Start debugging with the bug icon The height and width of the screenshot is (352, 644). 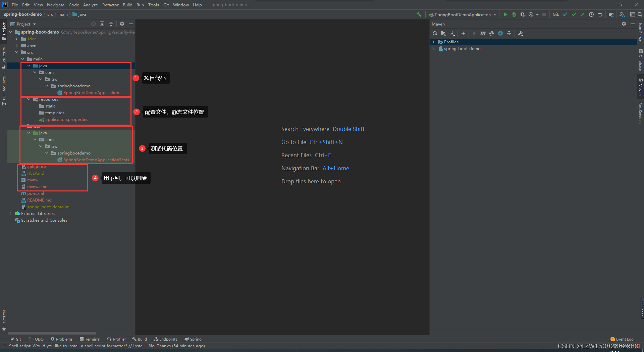[x=514, y=14]
